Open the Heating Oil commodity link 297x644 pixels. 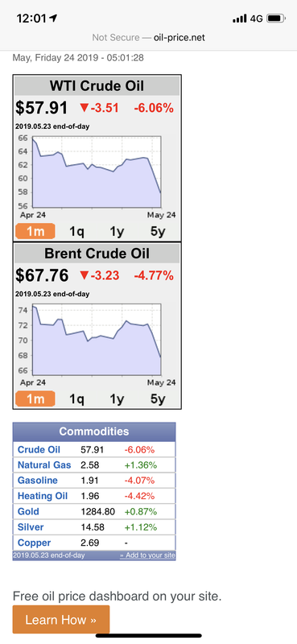(x=43, y=496)
